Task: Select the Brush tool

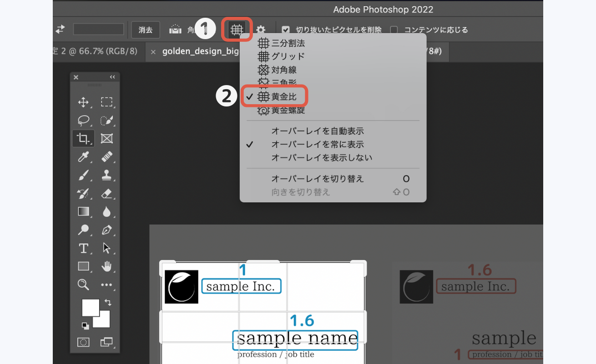Action: coord(83,175)
